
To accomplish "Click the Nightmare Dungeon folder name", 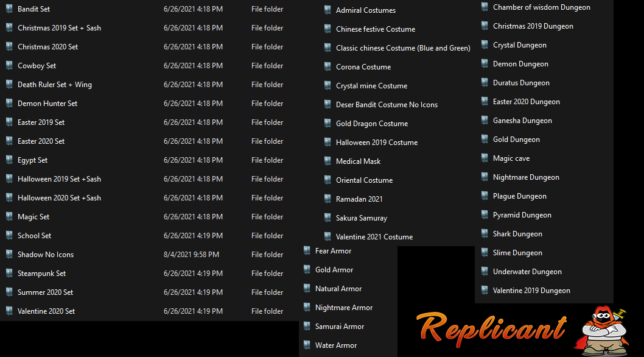I will (526, 177).
